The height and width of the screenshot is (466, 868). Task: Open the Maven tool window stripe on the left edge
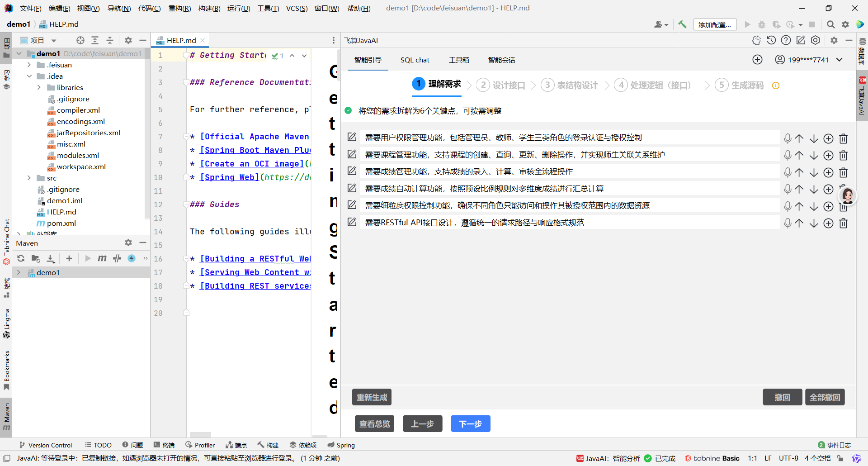pos(6,416)
